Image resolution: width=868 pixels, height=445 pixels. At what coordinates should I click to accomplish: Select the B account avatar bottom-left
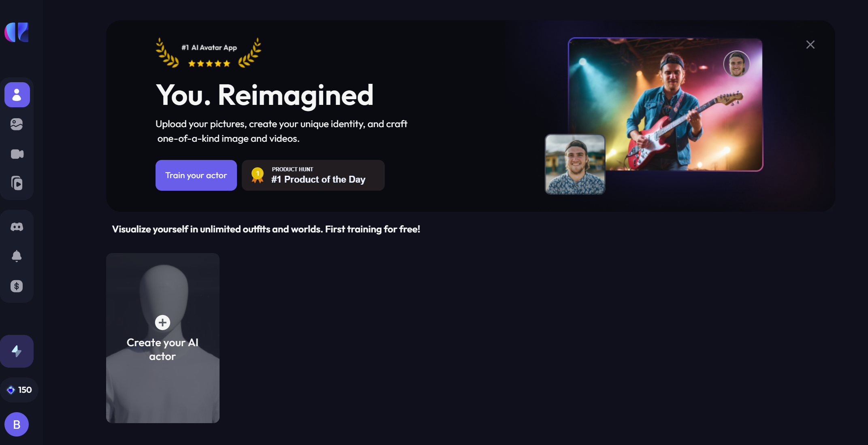coord(17,424)
